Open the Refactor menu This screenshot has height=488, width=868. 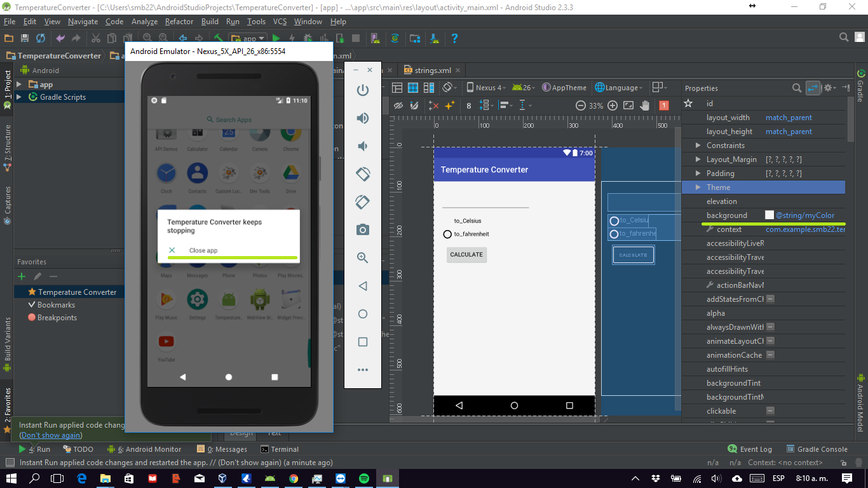(x=179, y=22)
